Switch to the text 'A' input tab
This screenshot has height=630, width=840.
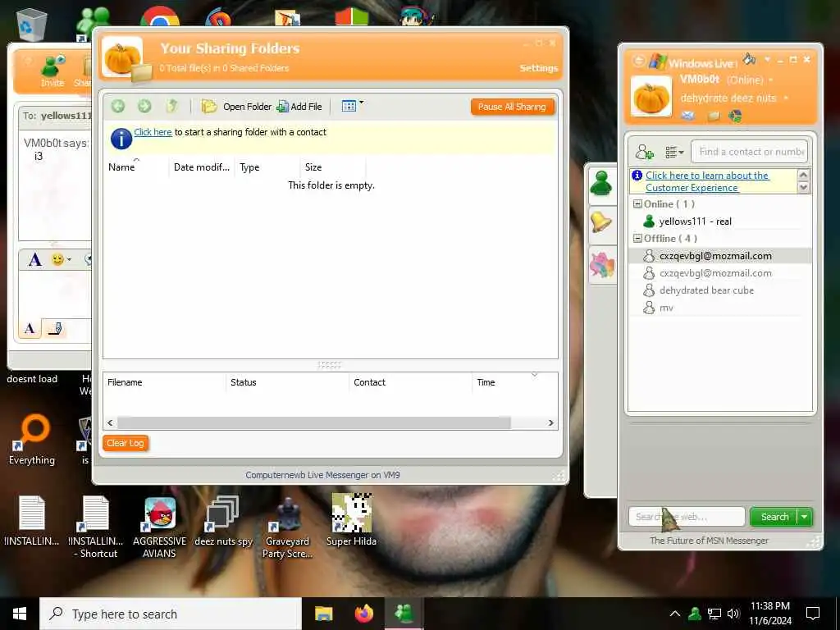tap(30, 328)
